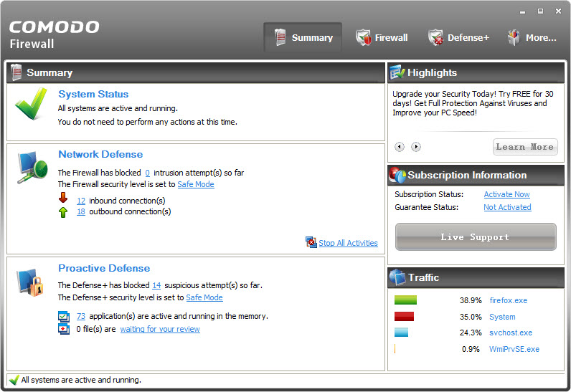Click the Stop All Activities link
Image resolution: width=571 pixels, height=392 pixels.
348,243
